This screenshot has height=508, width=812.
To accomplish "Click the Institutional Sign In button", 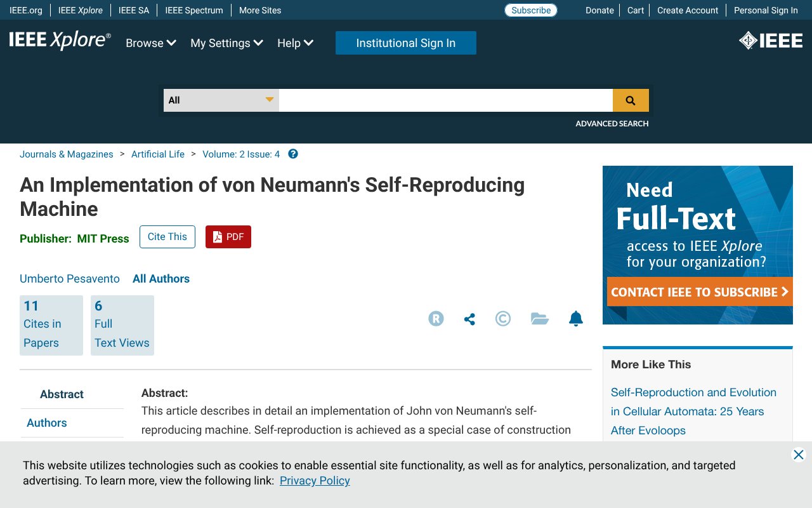I will (x=405, y=43).
